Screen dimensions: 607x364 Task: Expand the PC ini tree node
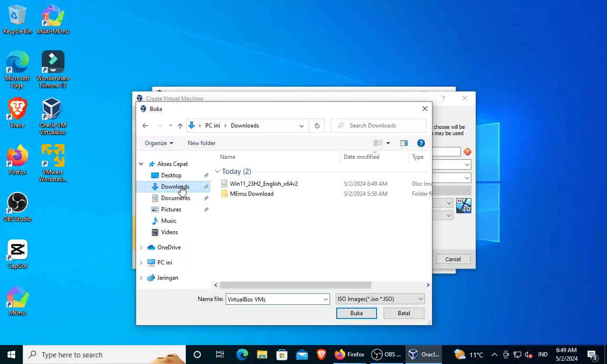point(141,263)
